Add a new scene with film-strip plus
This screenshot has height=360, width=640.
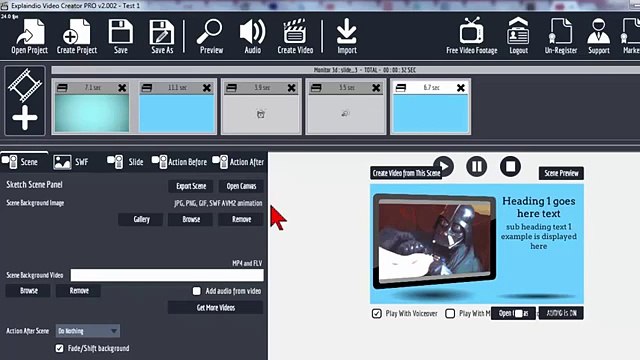(x=25, y=100)
